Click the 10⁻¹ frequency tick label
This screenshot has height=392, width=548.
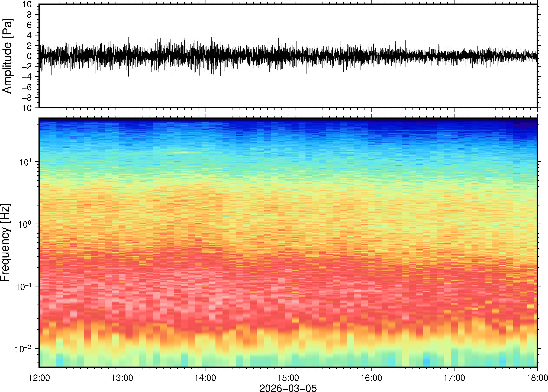[x=24, y=286]
